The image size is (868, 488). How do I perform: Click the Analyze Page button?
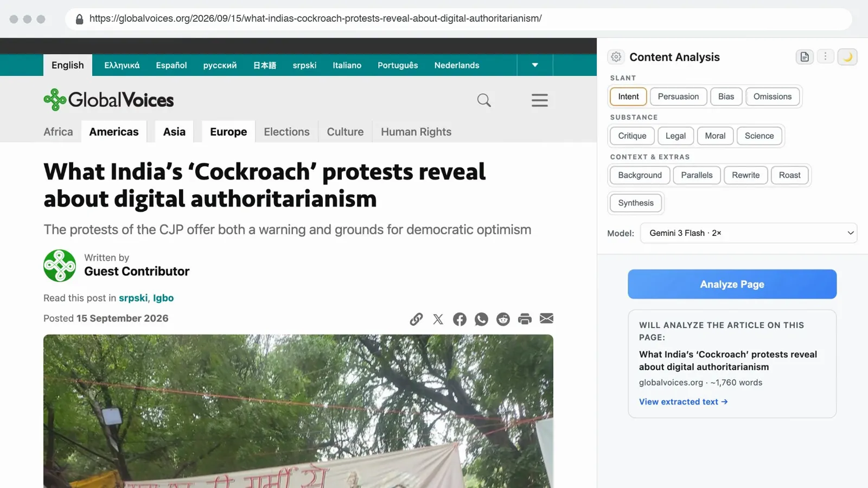coord(732,284)
